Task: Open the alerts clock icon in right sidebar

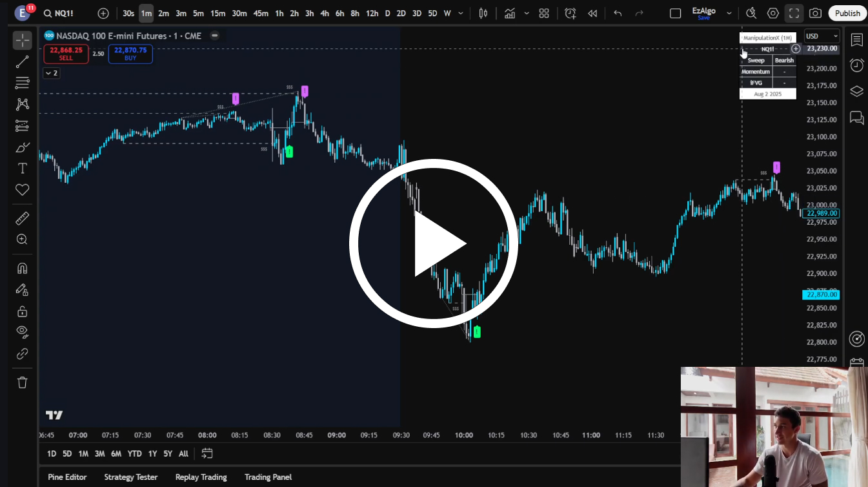Action: click(856, 65)
